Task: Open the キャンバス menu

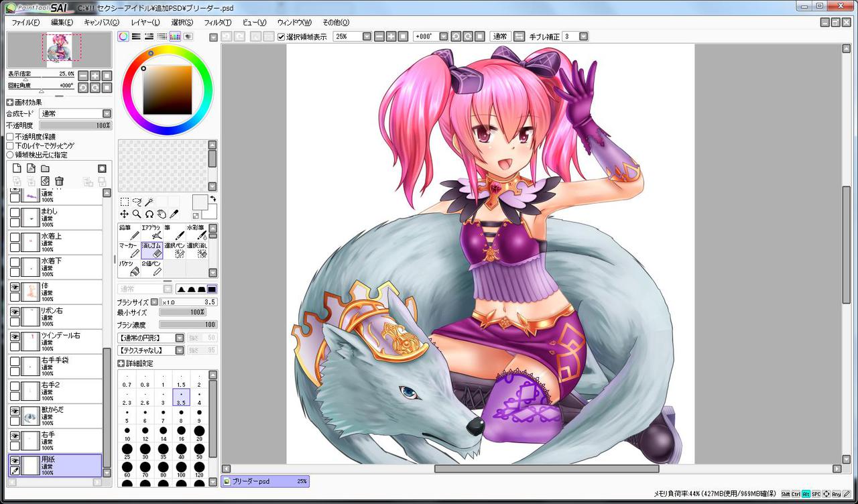Action: (102, 22)
